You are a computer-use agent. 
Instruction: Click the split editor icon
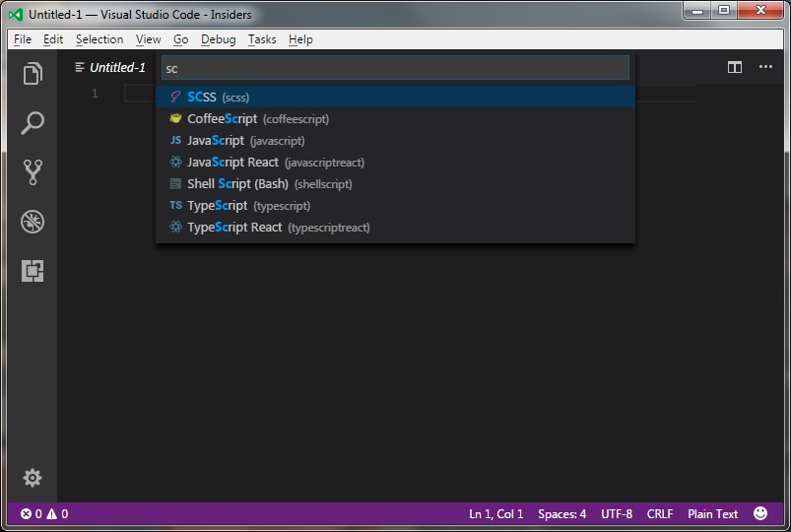[x=735, y=67]
